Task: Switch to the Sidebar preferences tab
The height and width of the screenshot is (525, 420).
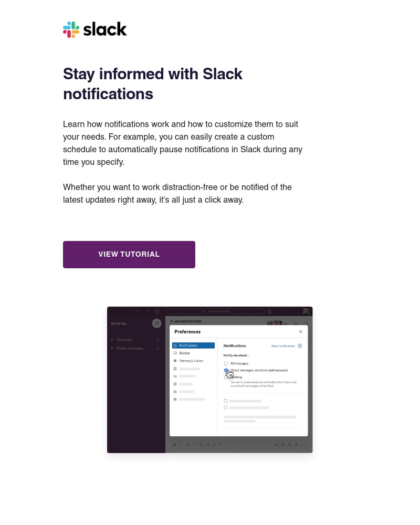Action: (x=184, y=353)
